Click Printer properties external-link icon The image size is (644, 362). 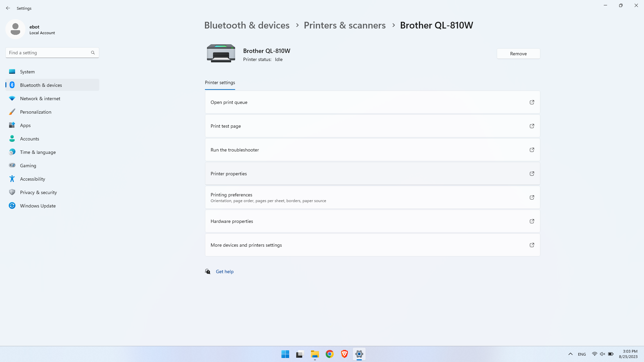532,174
